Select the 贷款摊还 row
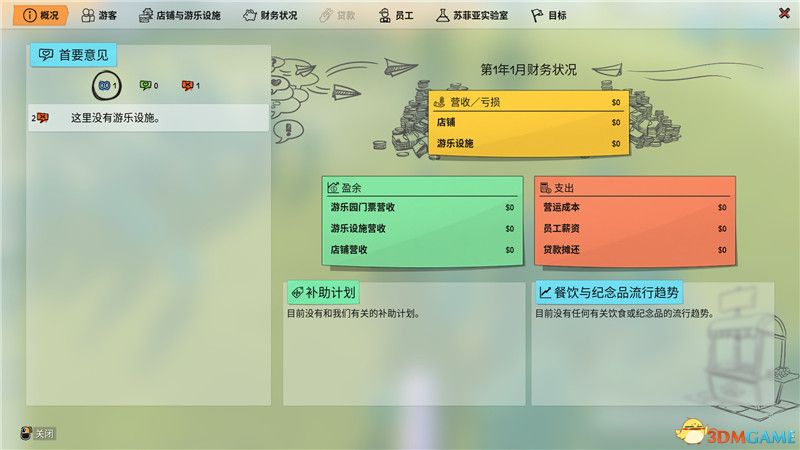This screenshot has height=450, width=800. [x=635, y=249]
